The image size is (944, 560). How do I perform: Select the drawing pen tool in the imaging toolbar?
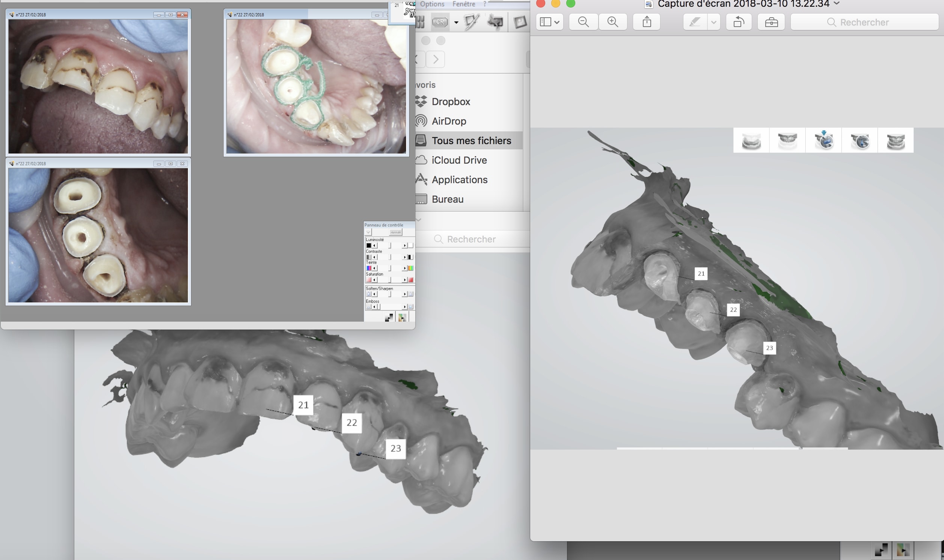(x=471, y=22)
